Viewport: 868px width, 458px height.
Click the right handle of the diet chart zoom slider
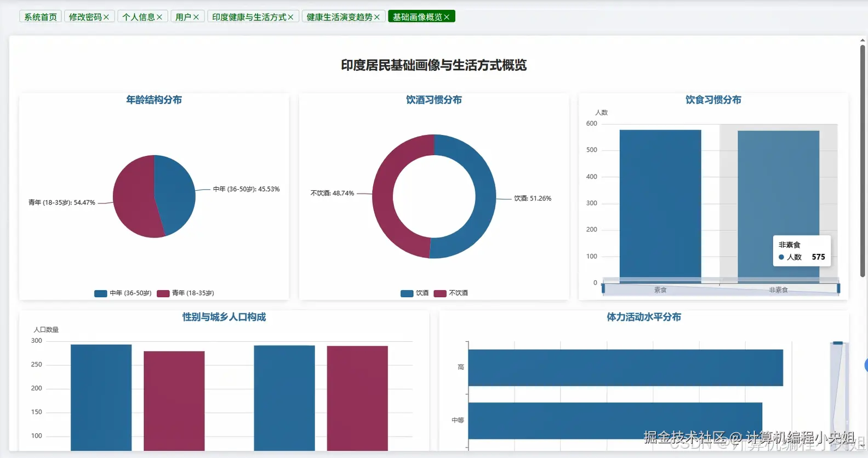pos(838,288)
